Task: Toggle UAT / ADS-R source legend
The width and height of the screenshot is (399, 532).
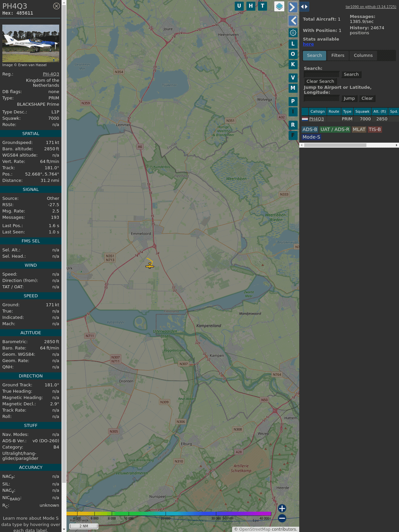Action: pos(335,130)
